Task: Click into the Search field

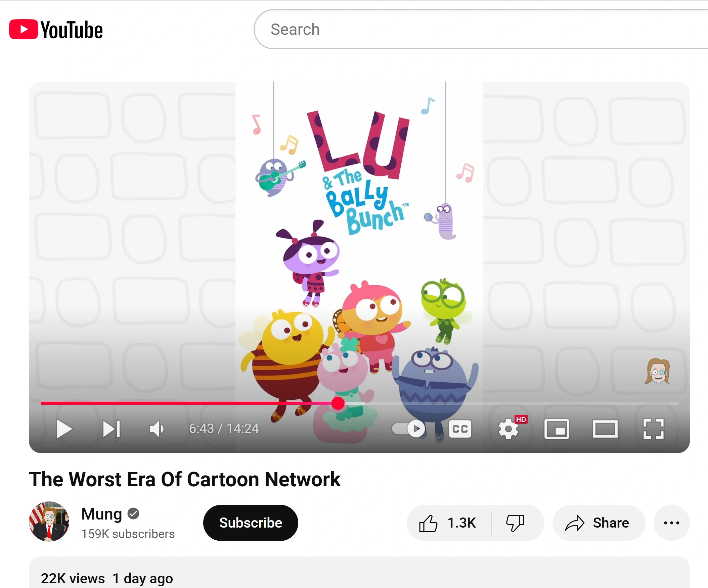Action: click(472, 30)
